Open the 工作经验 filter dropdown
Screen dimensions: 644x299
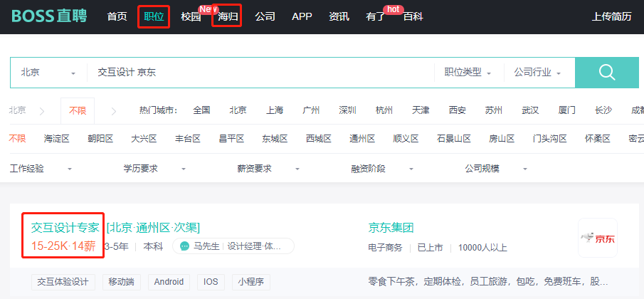pos(41,169)
